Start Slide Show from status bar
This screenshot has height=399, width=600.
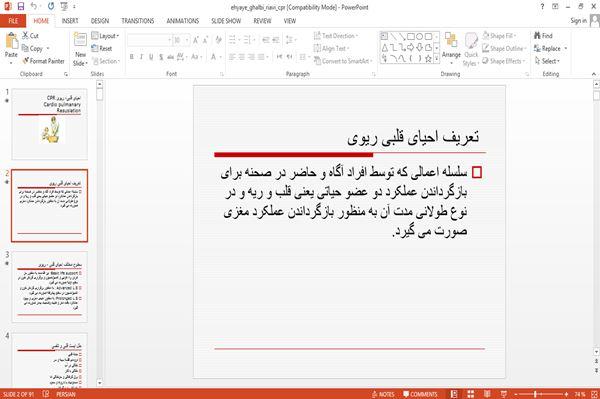[504, 394]
